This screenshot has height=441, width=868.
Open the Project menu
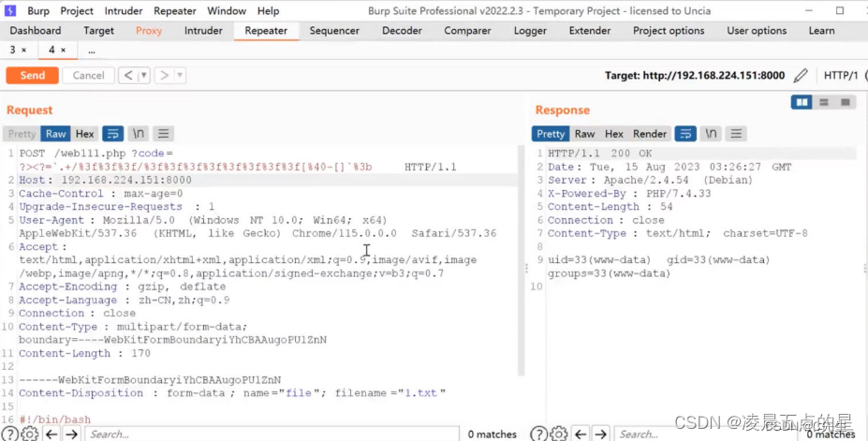pyautogui.click(x=77, y=10)
